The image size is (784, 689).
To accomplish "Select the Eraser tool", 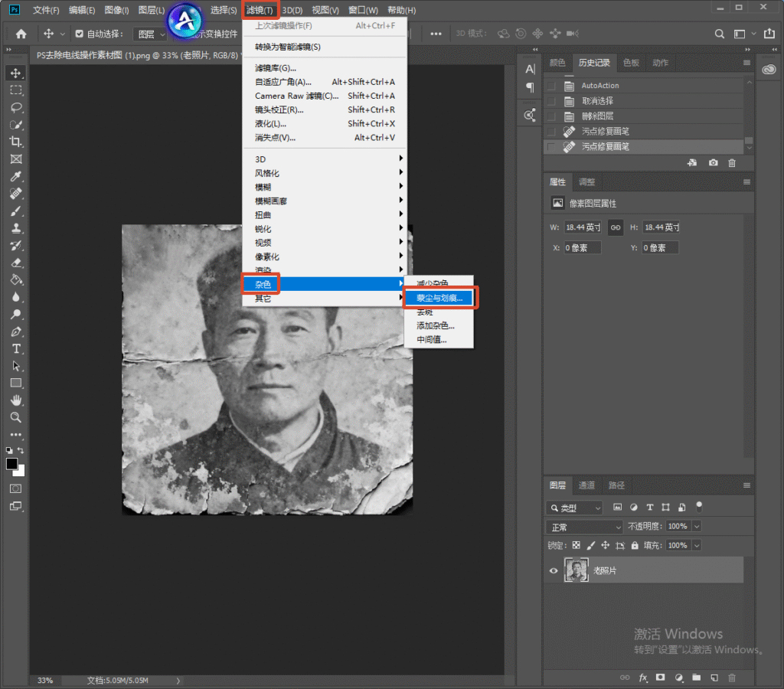I will 16,263.
